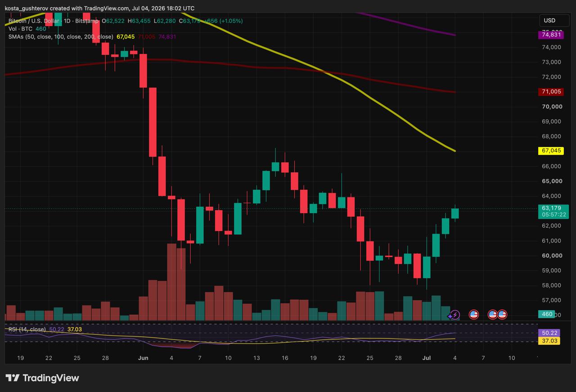Click the yellow 37.03 RSI scale label
This screenshot has width=576, height=392.
(549, 341)
